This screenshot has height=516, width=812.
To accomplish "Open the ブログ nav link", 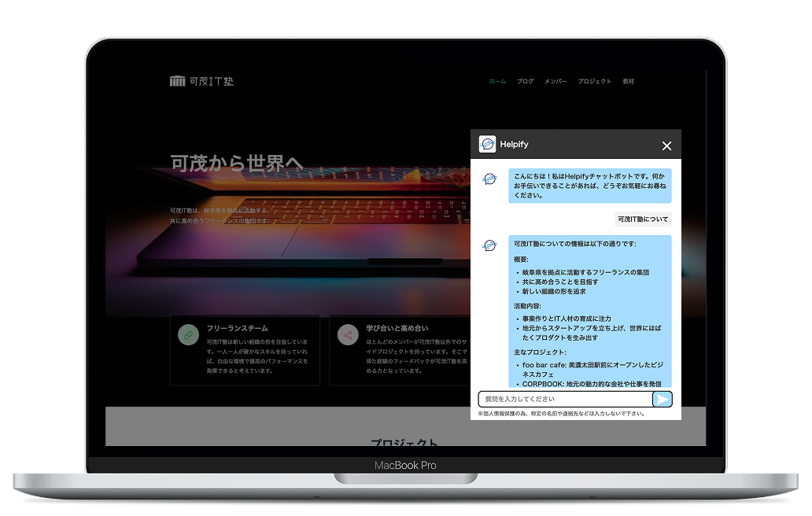I will click(x=525, y=81).
